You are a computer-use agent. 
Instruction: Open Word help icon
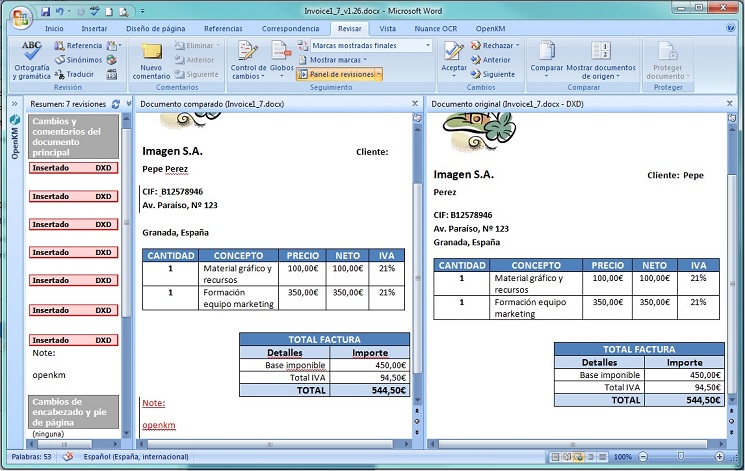click(731, 28)
